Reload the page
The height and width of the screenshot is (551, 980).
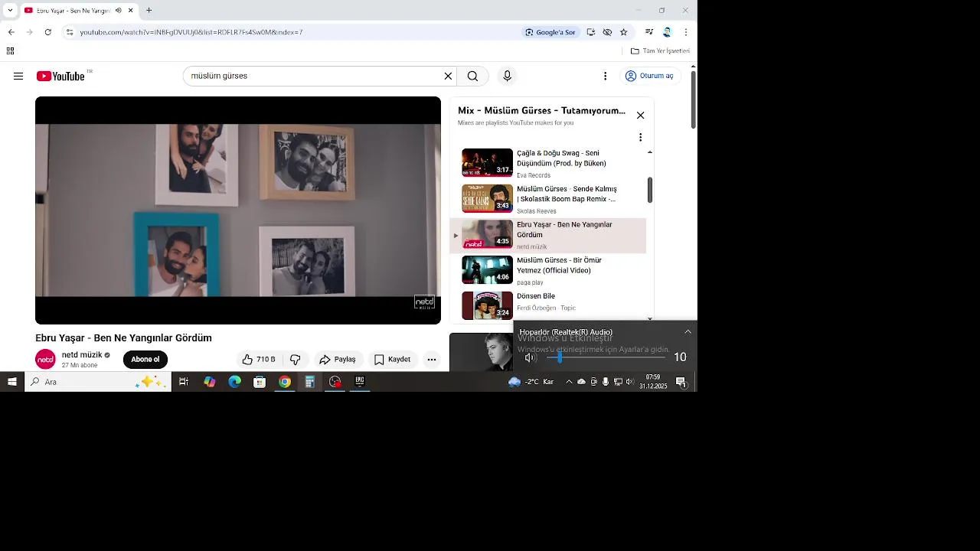[47, 32]
